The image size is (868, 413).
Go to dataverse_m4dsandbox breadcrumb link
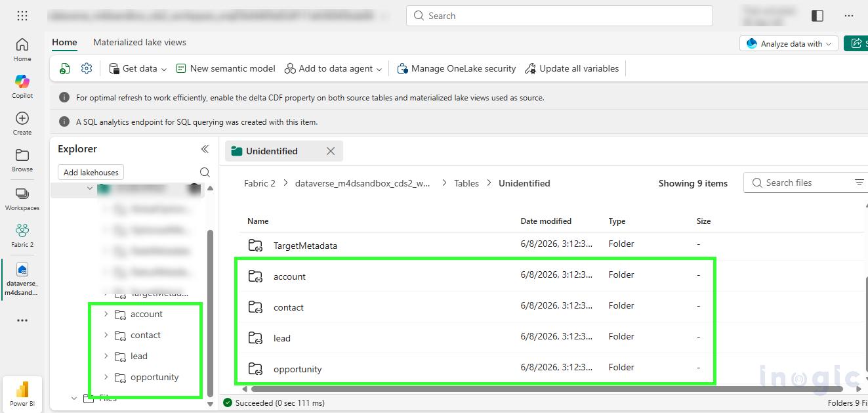(363, 183)
